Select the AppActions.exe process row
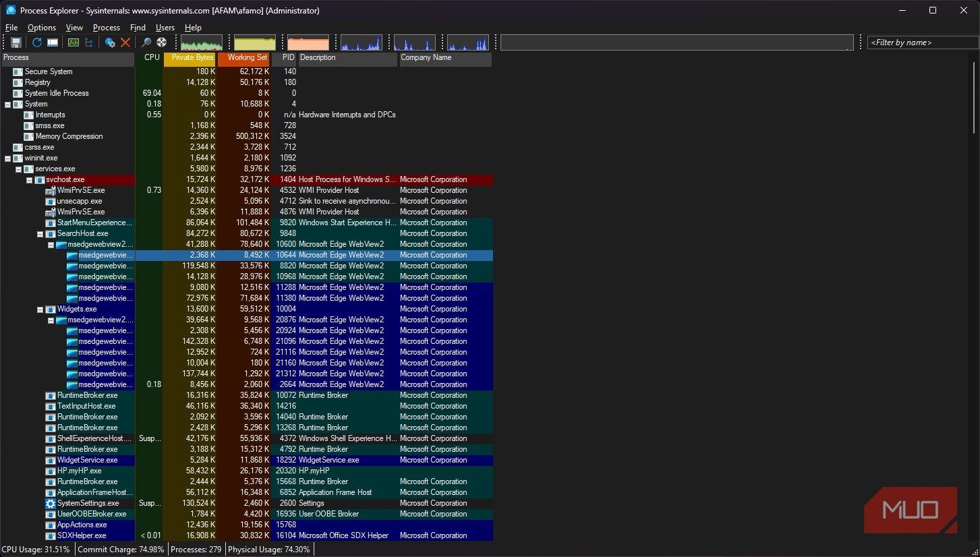The width and height of the screenshot is (980, 557). (246, 525)
